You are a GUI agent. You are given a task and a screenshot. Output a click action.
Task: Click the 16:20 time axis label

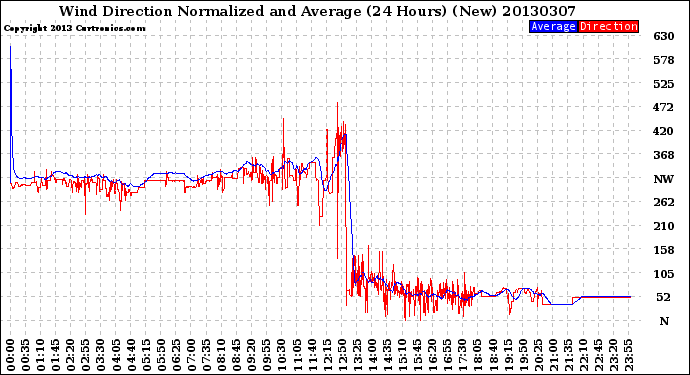point(433,355)
